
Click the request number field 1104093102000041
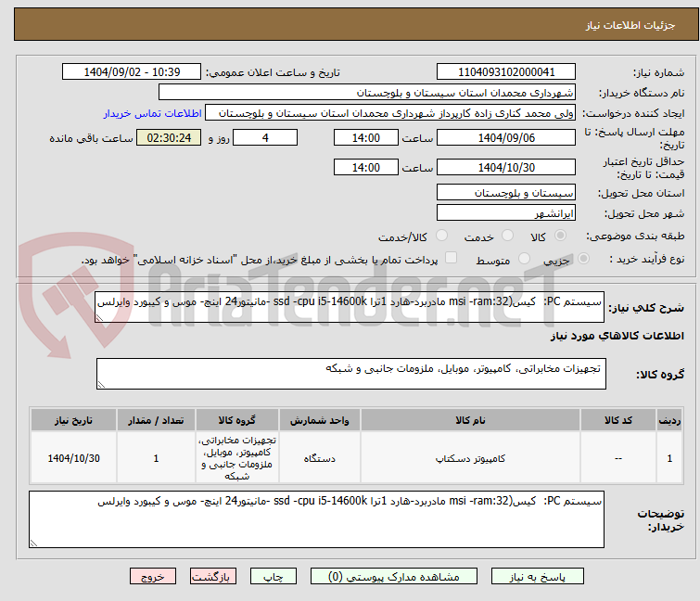coord(506,71)
